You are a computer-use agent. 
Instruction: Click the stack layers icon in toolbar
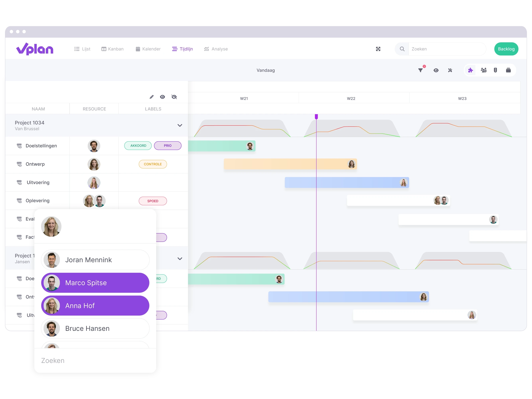(x=508, y=70)
